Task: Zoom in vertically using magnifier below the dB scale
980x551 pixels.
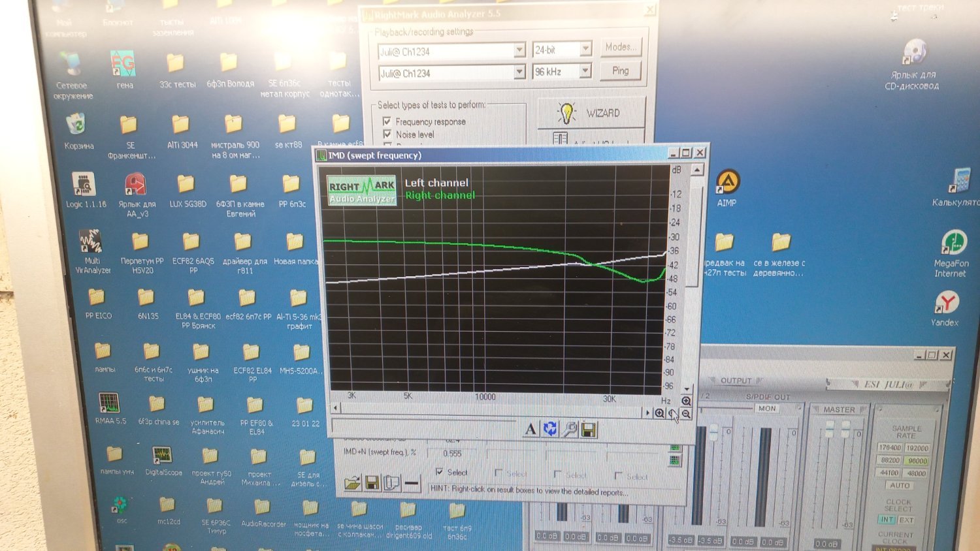Action: (x=686, y=401)
